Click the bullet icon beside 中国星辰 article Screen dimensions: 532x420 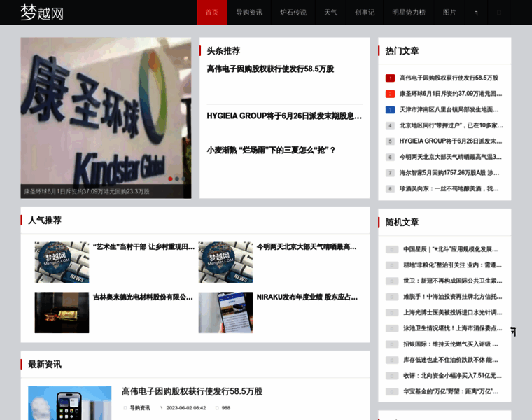coord(392,250)
